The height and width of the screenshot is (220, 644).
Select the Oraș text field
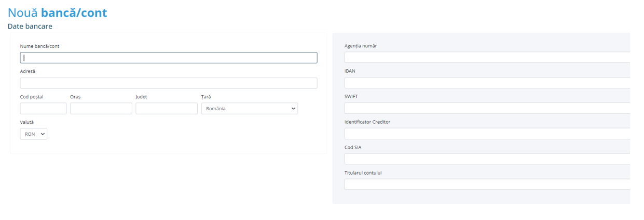click(x=101, y=108)
